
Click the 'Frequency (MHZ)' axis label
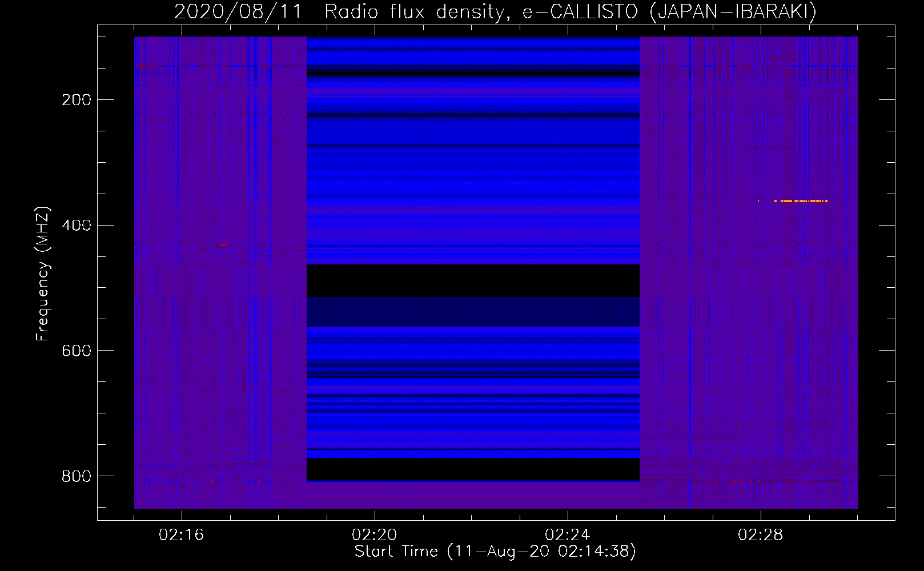43,274
